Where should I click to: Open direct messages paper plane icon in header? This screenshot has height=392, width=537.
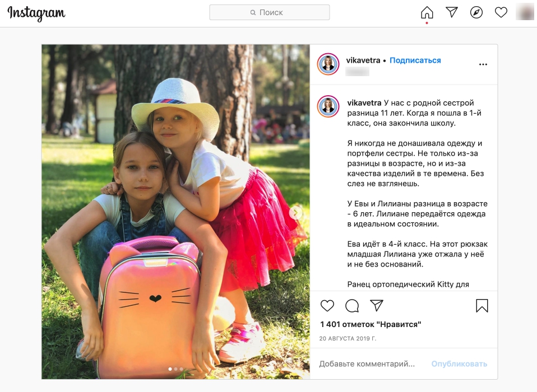tap(452, 12)
